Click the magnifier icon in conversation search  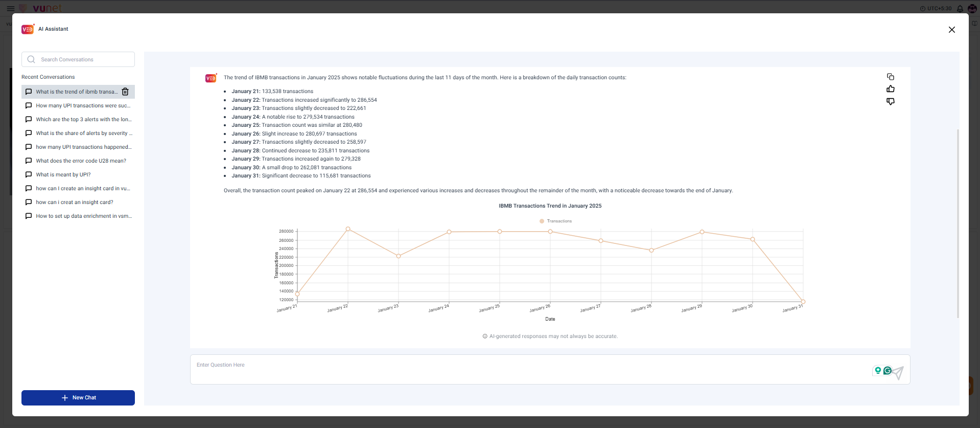[31, 59]
